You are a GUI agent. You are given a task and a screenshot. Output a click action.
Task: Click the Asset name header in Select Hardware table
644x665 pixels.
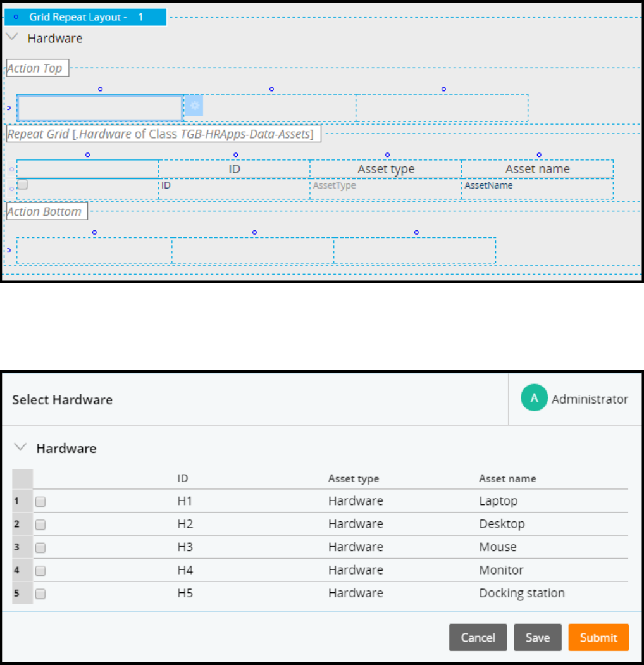(507, 478)
